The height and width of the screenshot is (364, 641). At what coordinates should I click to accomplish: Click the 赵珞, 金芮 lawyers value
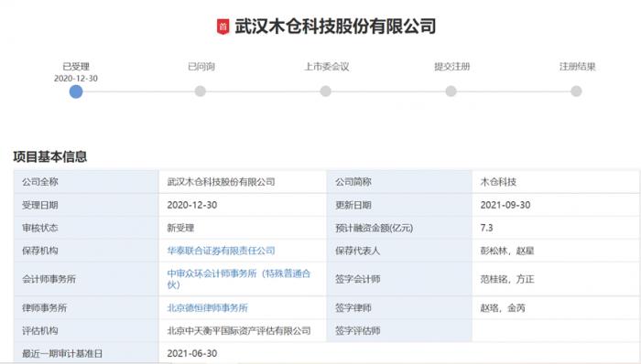[503, 307]
